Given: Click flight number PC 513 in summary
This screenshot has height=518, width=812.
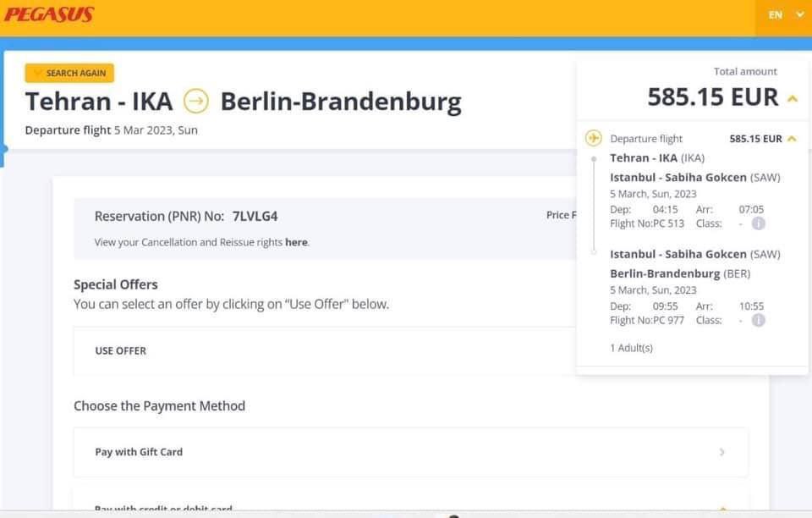Looking at the screenshot, I should click(x=647, y=223).
